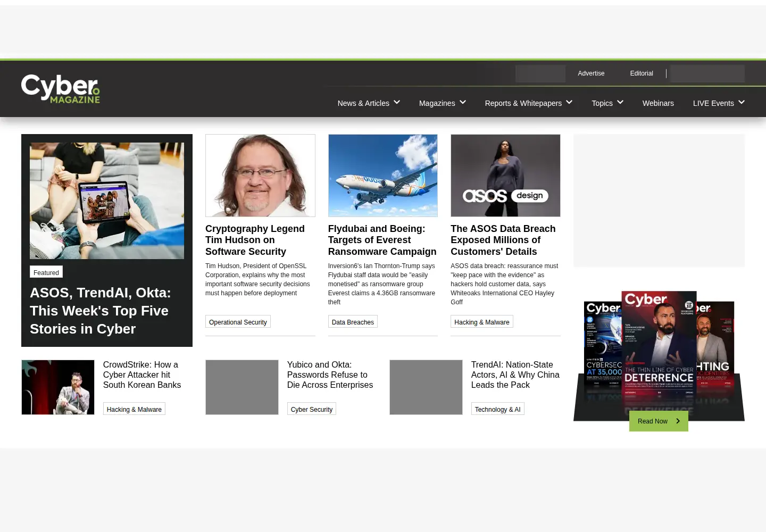Open the Flydubai airplane thumbnail

coord(383,176)
